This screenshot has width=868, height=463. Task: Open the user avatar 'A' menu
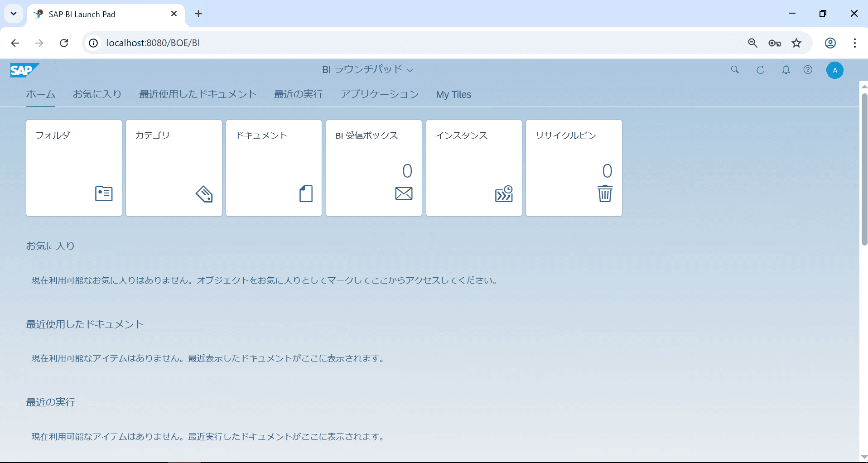click(834, 70)
